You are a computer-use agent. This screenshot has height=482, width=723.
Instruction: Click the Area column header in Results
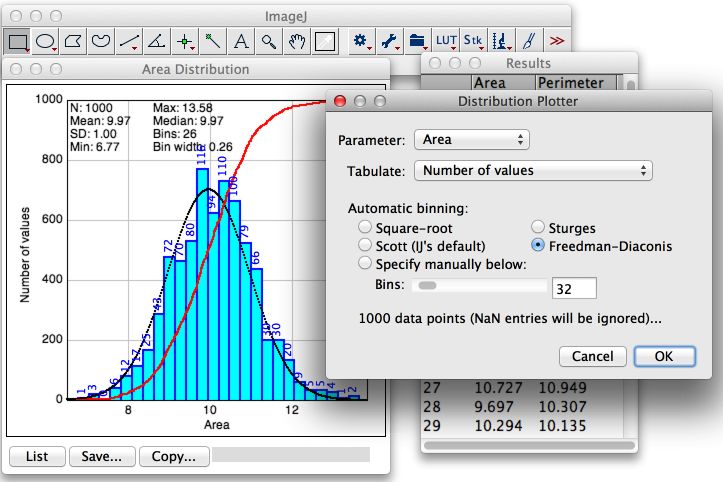[x=504, y=83]
